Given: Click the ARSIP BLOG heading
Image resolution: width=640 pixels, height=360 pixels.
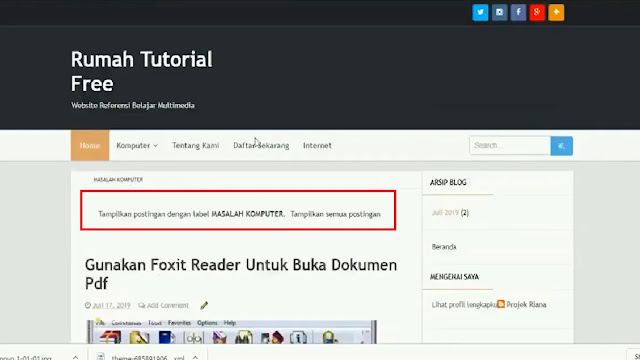Looking at the screenshot, I should click(x=448, y=182).
